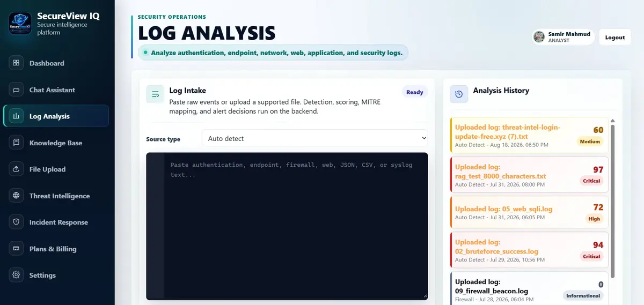Click Critical badge on 02_bruteforce_success entry

591,256
